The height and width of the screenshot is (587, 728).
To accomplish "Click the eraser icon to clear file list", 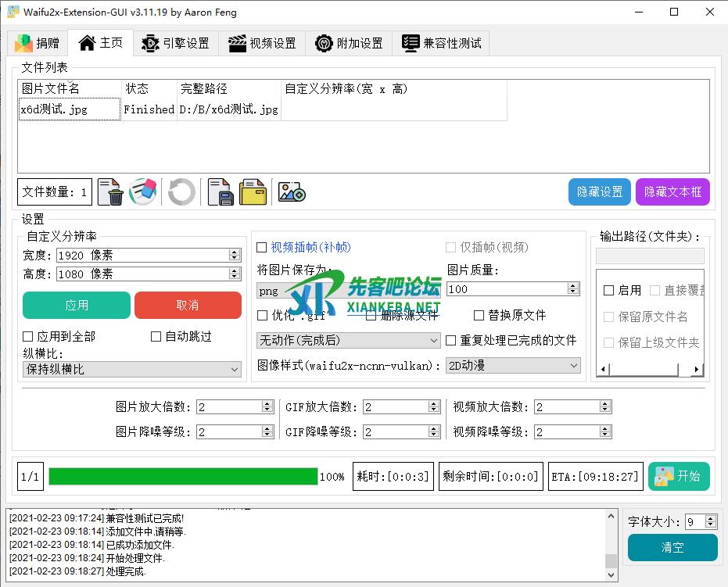I will point(142,191).
